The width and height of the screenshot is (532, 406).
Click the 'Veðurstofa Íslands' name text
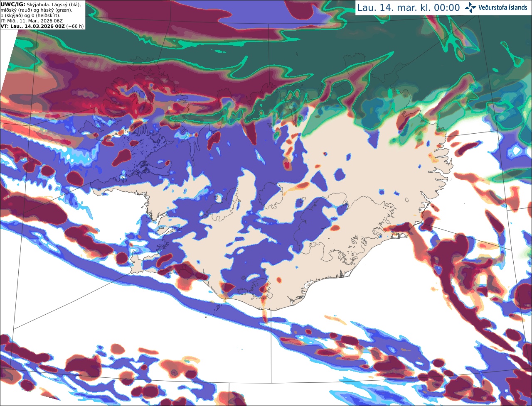pyautogui.click(x=502, y=7)
